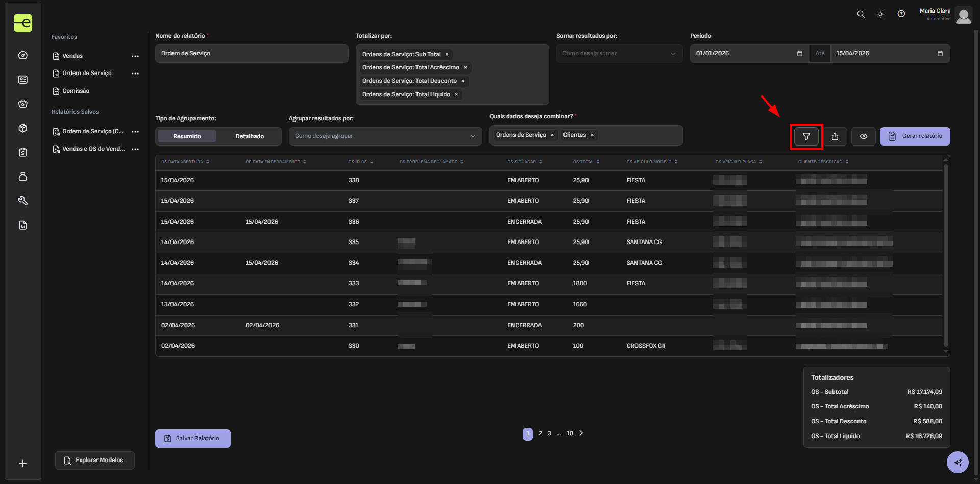Select the Detalhado grouping type
This screenshot has width=980, height=484.
pyautogui.click(x=250, y=136)
